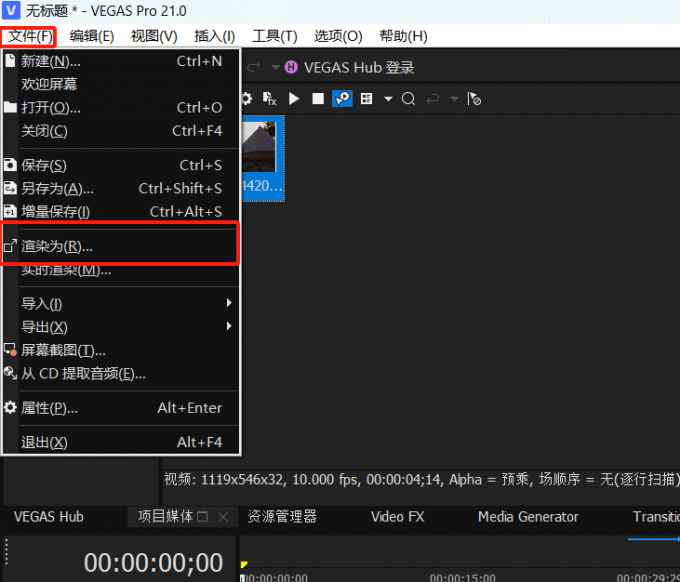Open the 视图(V) menu

154,36
